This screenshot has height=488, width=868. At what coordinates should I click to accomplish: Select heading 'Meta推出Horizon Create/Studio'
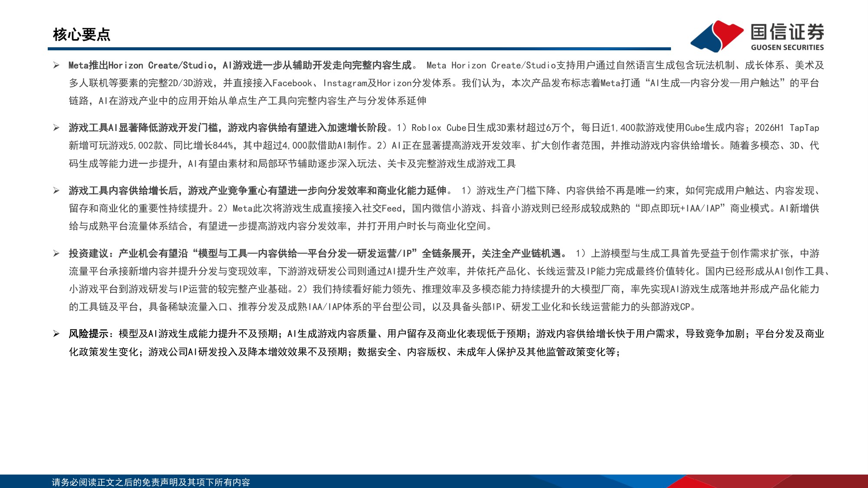(x=141, y=66)
